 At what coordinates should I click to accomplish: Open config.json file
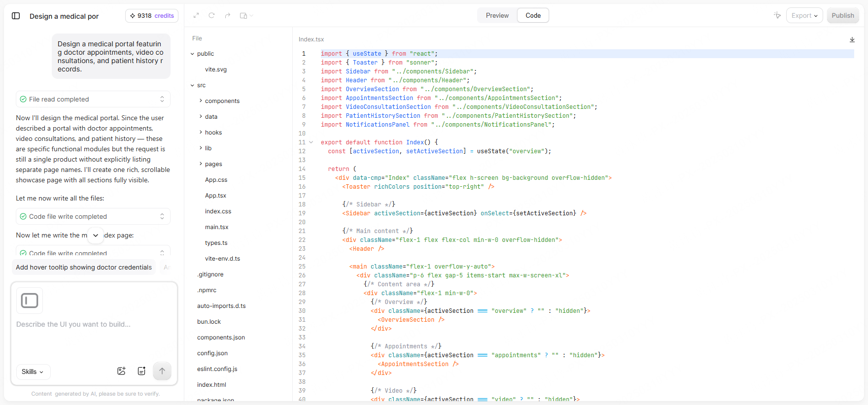coord(212,353)
